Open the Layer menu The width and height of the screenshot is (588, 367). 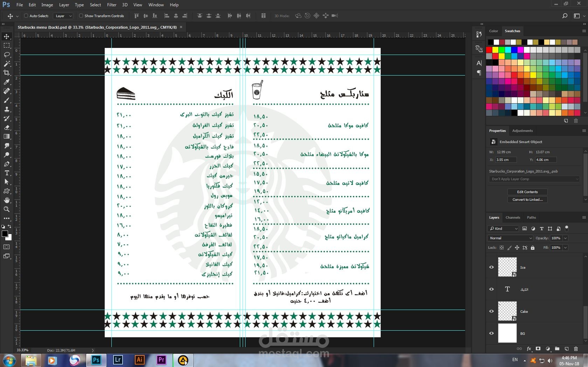pyautogui.click(x=64, y=5)
